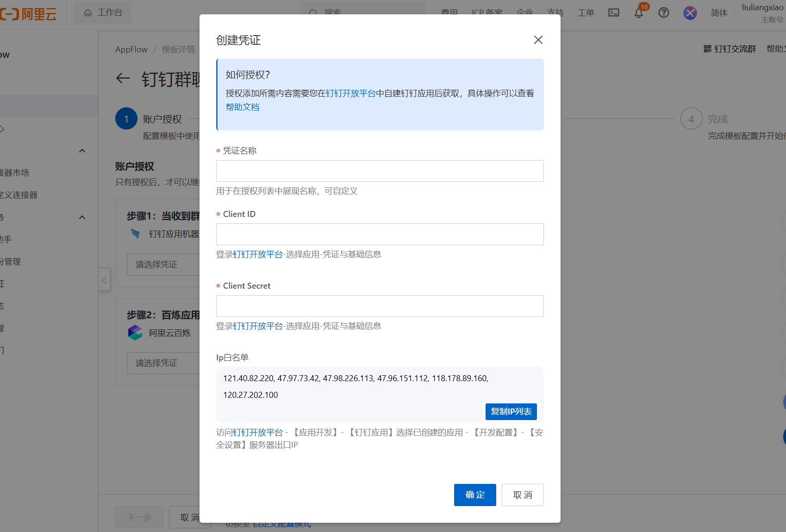Click the 阿里云百炼 app icon
This screenshot has width=786, height=532.
click(x=135, y=333)
